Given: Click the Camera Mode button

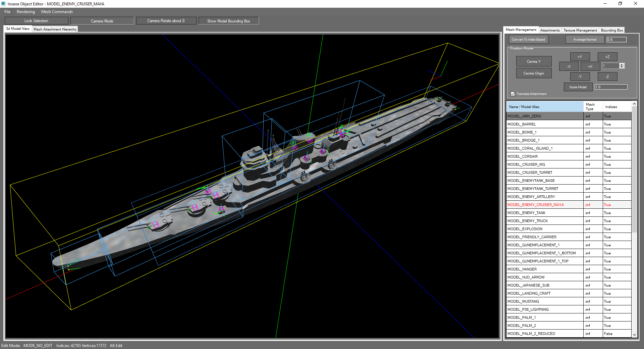Looking at the screenshot, I should [x=102, y=21].
